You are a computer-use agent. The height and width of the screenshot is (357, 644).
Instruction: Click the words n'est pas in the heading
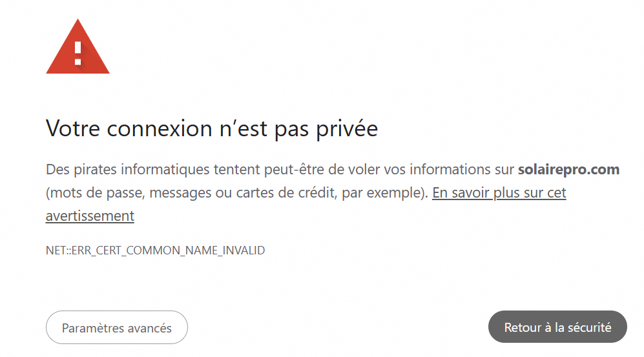click(x=256, y=128)
